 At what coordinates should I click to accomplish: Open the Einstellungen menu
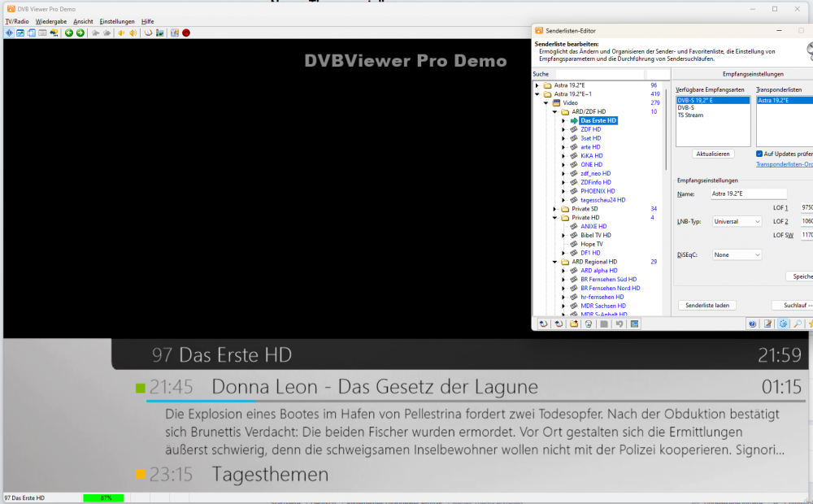117,21
